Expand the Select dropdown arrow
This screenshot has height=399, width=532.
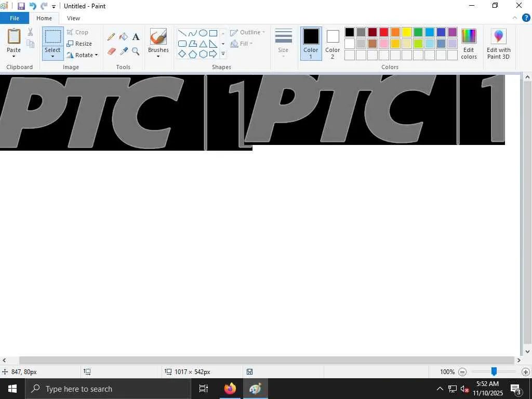[52, 56]
